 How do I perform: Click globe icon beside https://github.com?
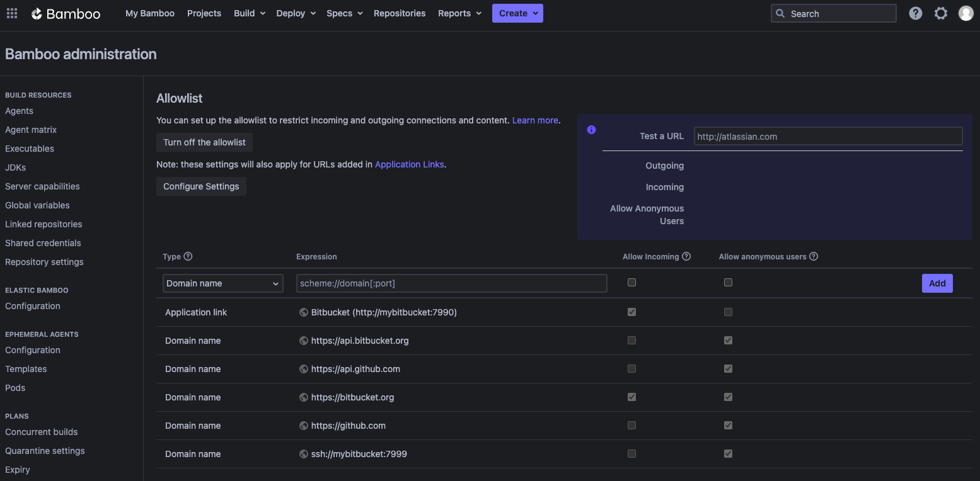click(304, 426)
